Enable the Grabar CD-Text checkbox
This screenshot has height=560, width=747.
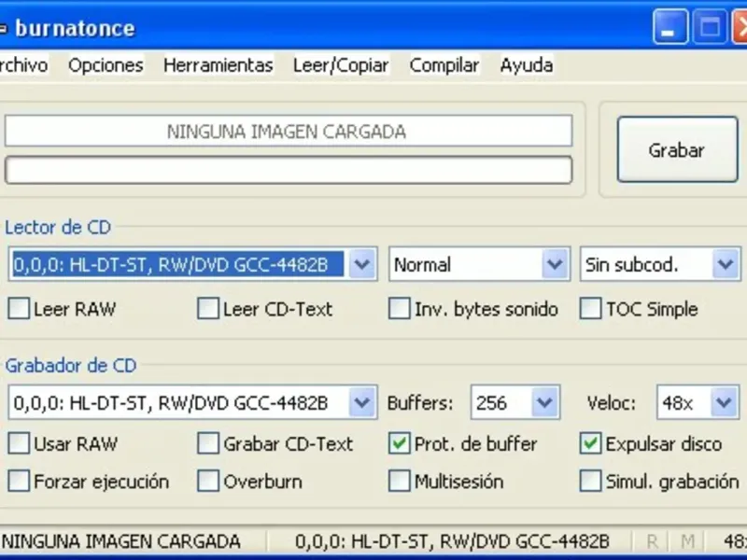tap(208, 444)
